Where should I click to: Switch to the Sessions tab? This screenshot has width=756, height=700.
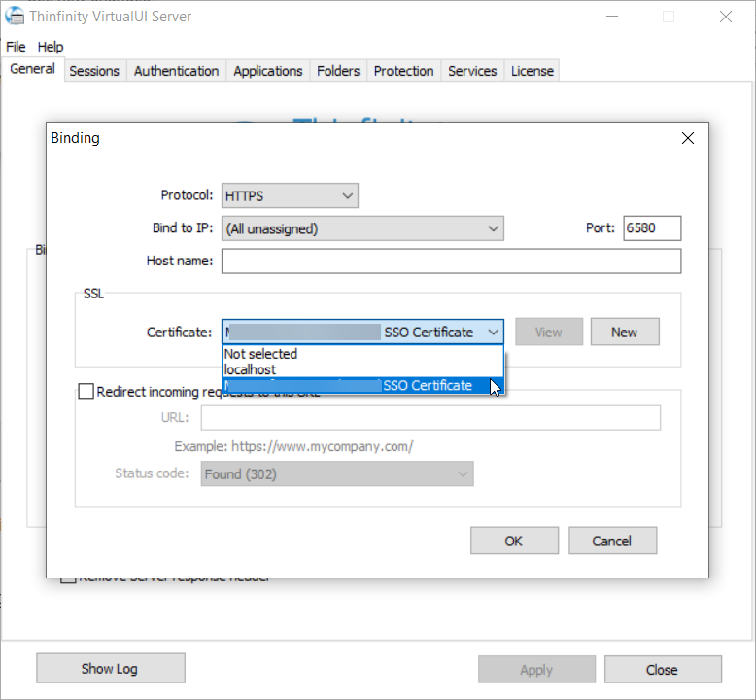coord(94,71)
